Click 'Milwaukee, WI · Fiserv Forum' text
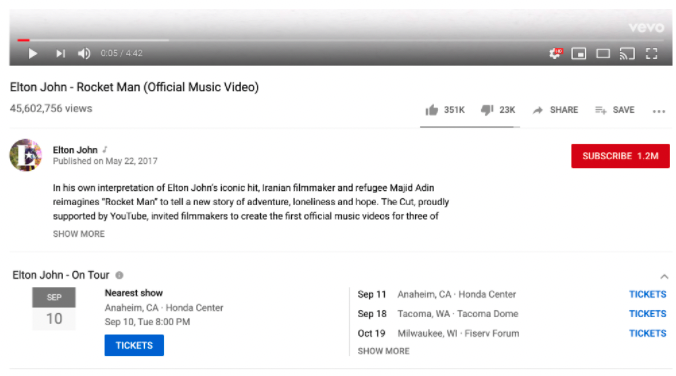The width and height of the screenshot is (676, 376). tap(458, 333)
